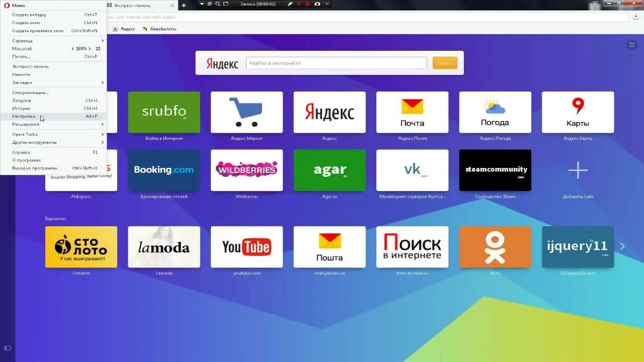Select Создать окно in the menu

tap(53, 23)
